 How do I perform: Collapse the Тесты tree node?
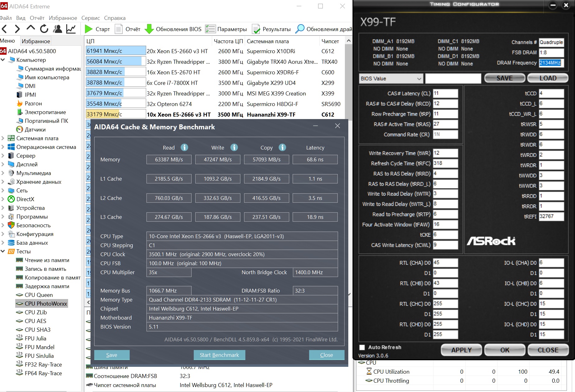pos(3,251)
